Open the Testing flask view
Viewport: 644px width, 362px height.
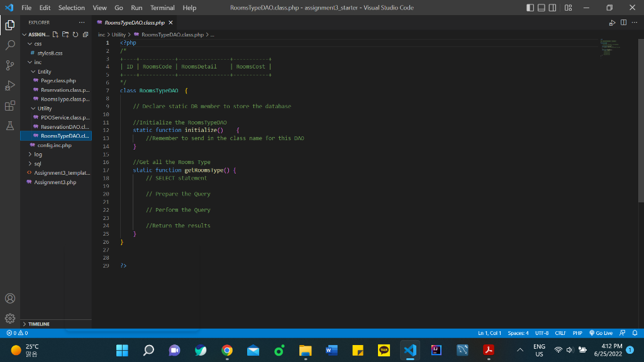coord(10,126)
